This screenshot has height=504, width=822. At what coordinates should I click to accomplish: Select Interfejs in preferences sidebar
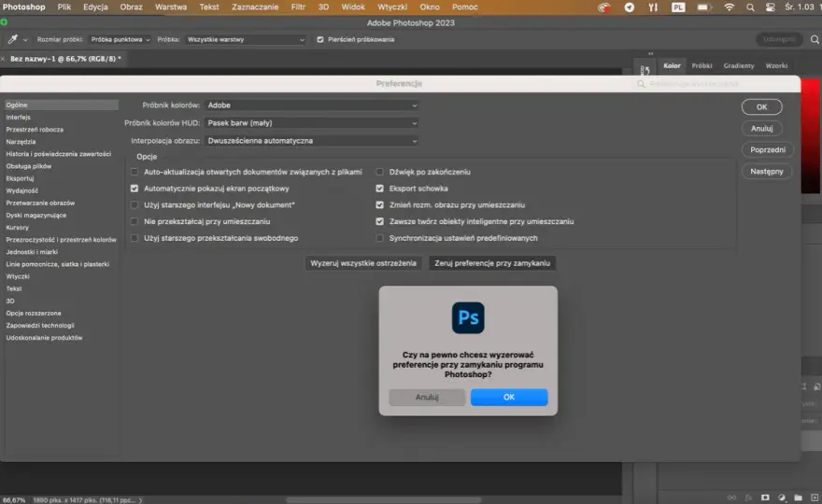coord(19,118)
